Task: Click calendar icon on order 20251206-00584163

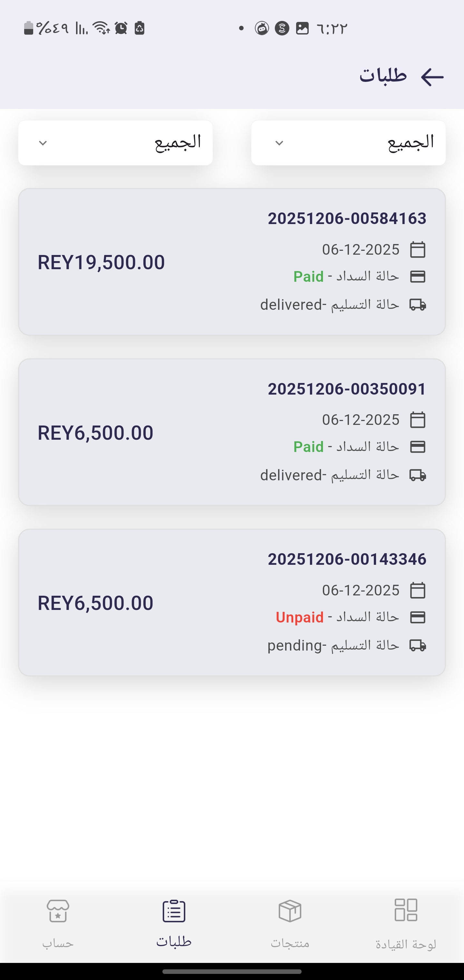Action: (x=418, y=250)
